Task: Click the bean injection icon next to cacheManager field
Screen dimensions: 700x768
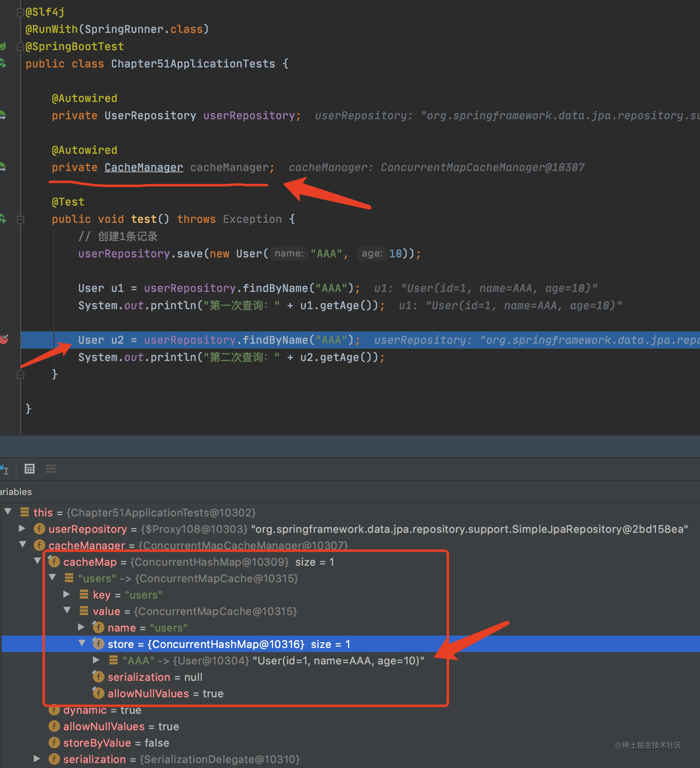Action: (x=3, y=167)
